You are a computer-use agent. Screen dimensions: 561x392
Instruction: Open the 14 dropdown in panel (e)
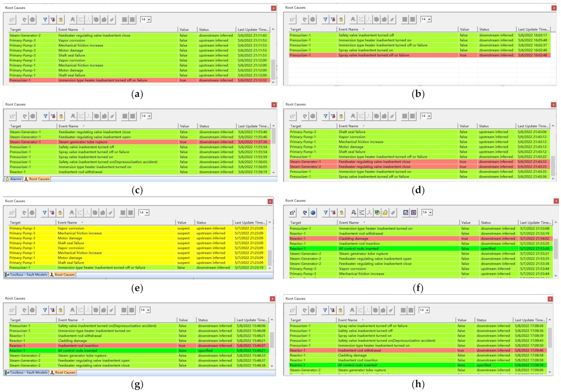pyautogui.click(x=147, y=213)
